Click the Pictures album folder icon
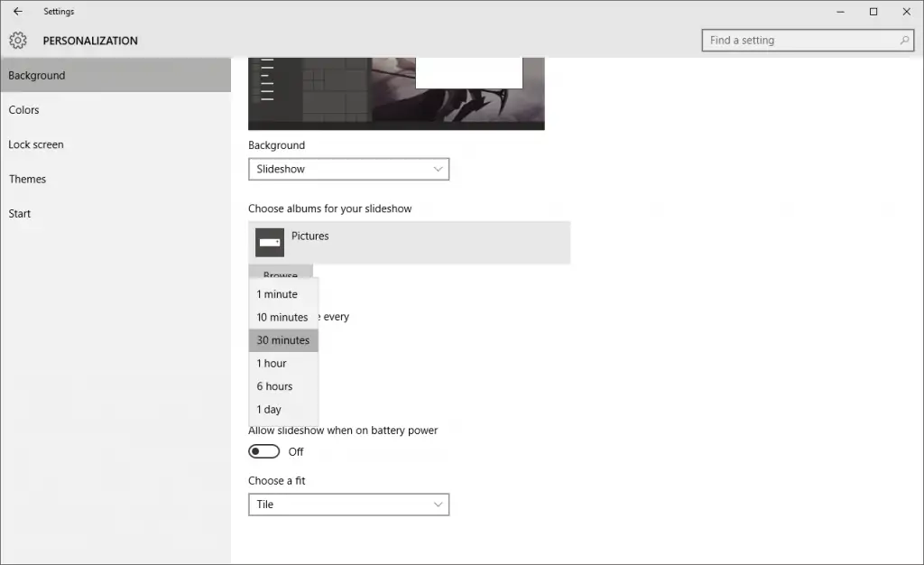 coord(269,243)
